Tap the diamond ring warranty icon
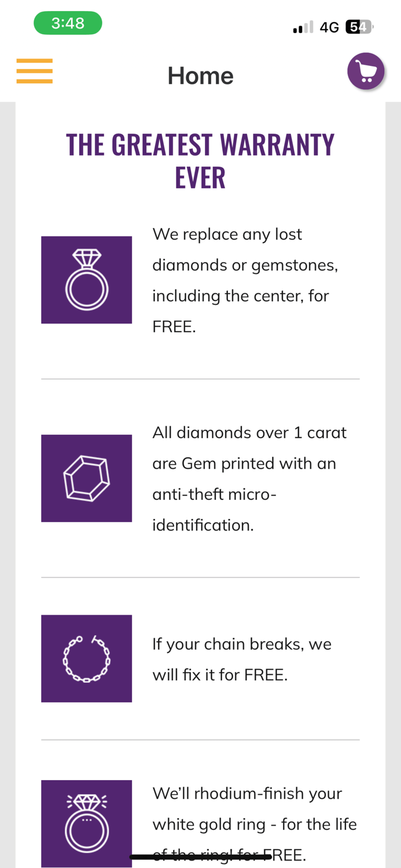Viewport: 401px width, 868px height. click(86, 279)
